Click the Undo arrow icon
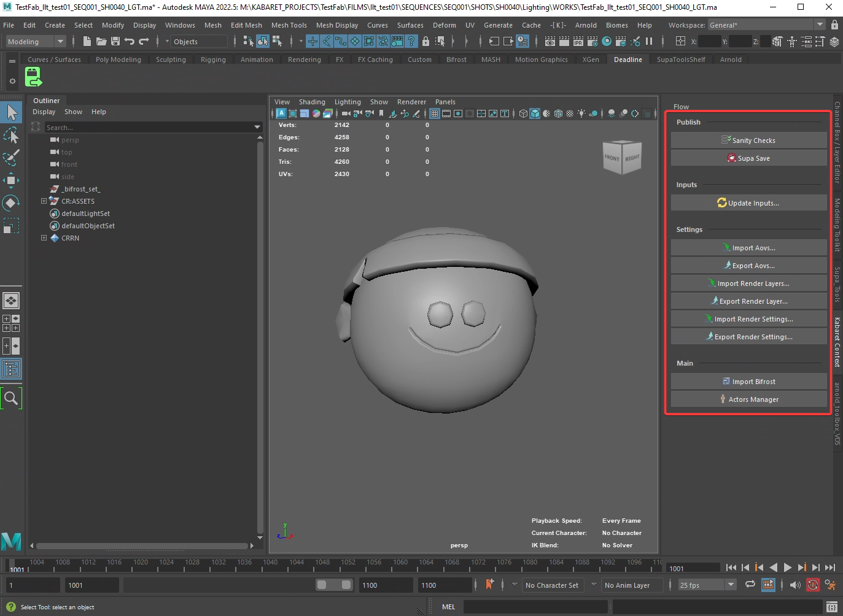The width and height of the screenshot is (843, 616). pyautogui.click(x=130, y=42)
